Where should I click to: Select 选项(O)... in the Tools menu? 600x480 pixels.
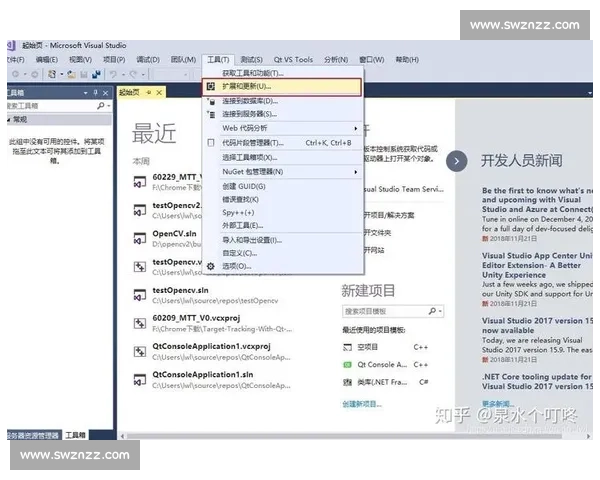(x=283, y=266)
